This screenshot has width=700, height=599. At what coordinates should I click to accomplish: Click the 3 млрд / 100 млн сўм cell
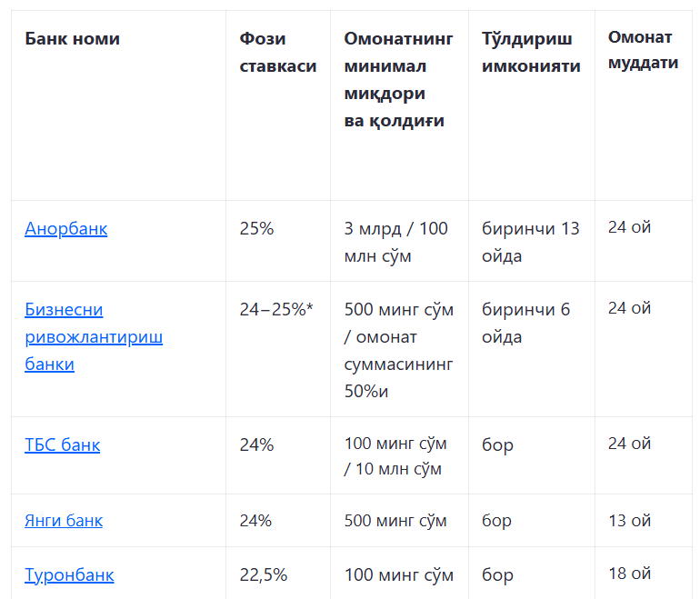click(x=395, y=243)
